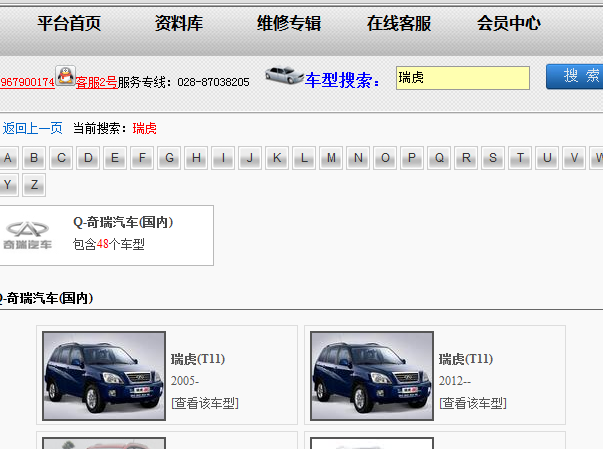The height and width of the screenshot is (449, 603).
Task: Filter brands by letter Z
Action: [34, 185]
